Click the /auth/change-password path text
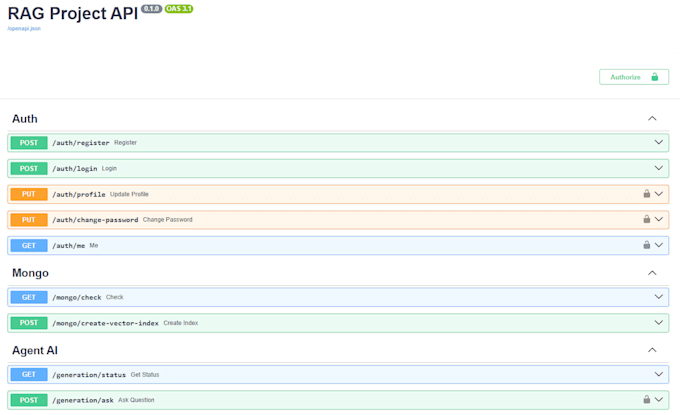Viewport: 680px width, 415px height. (x=95, y=220)
